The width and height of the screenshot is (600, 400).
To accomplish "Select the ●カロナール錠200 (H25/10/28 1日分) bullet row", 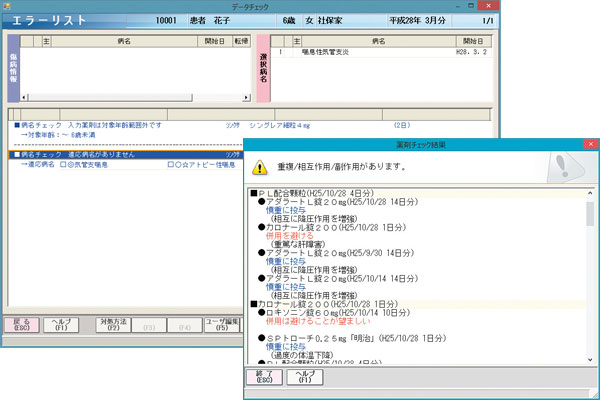I will (332, 227).
